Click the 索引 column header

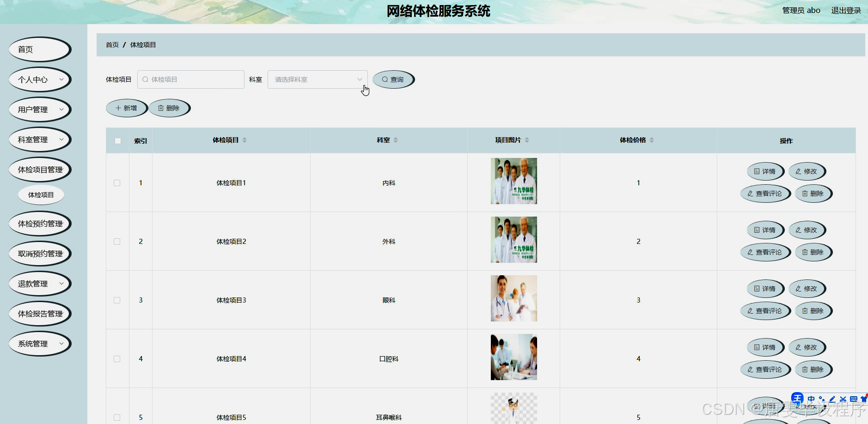(x=141, y=141)
